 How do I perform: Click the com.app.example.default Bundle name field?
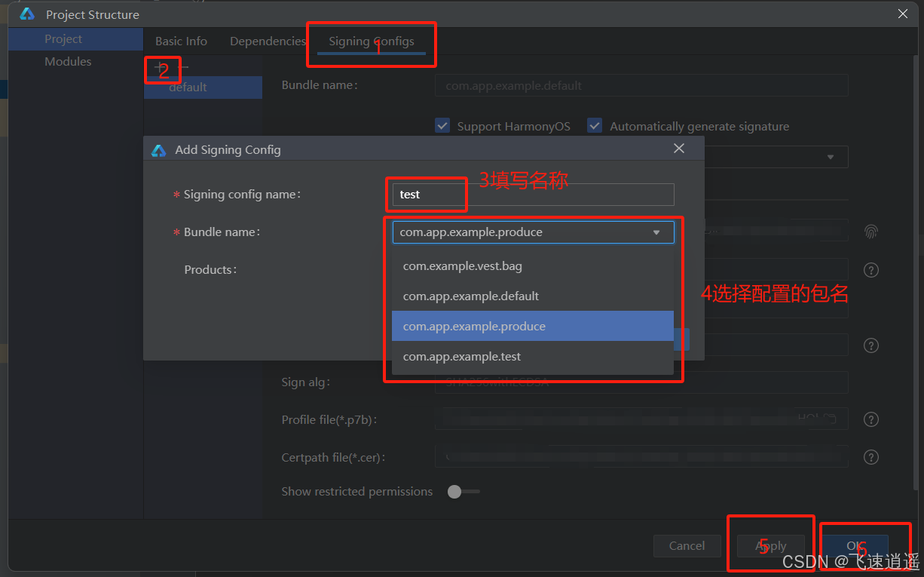641,85
